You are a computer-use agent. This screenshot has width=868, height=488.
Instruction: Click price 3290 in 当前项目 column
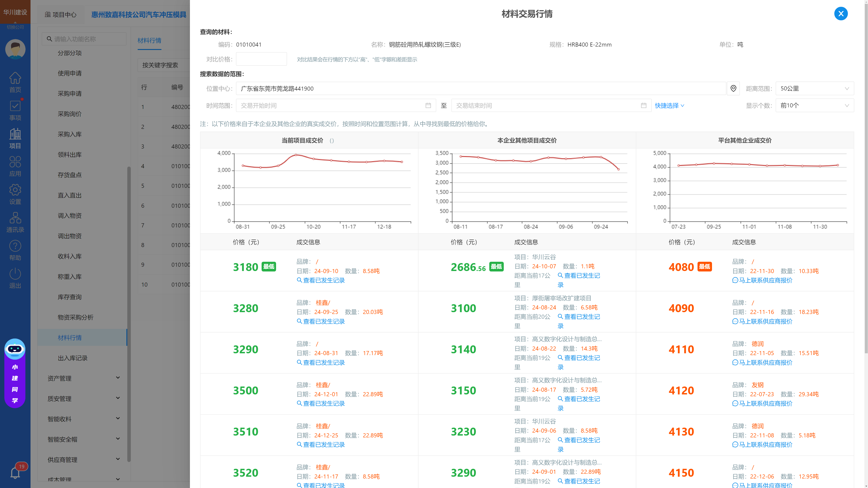tap(246, 349)
